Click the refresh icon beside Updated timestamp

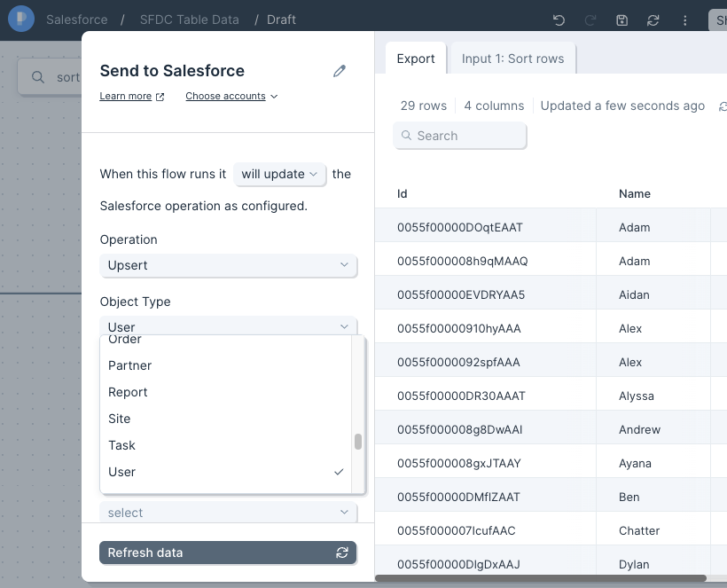723,106
